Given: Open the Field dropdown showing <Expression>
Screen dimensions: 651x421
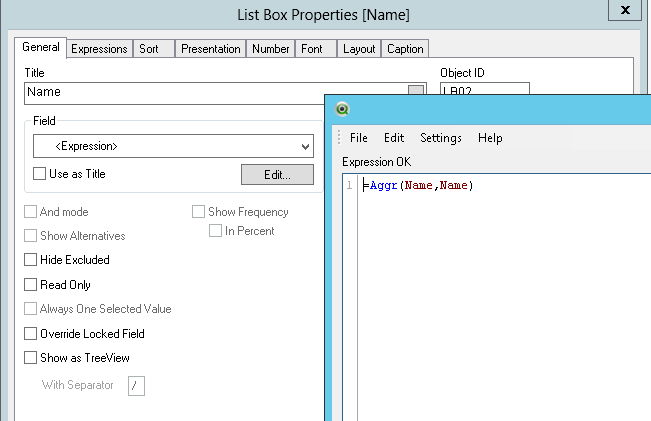Looking at the screenshot, I should click(x=173, y=146).
